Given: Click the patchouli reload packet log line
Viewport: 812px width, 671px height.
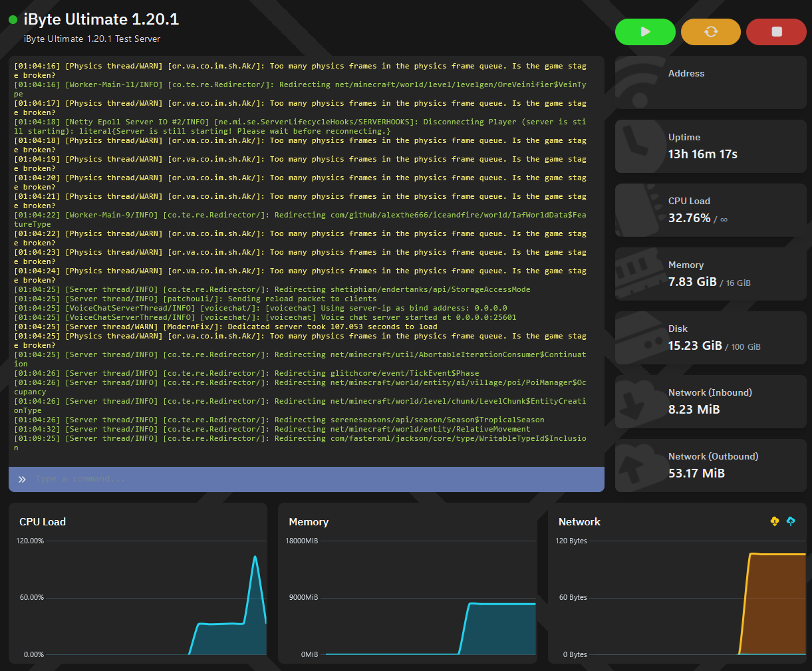Looking at the screenshot, I should 195,299.
